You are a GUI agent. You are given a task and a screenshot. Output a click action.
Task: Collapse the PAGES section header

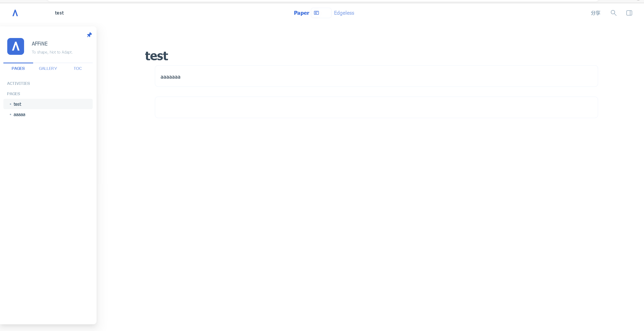(13, 94)
